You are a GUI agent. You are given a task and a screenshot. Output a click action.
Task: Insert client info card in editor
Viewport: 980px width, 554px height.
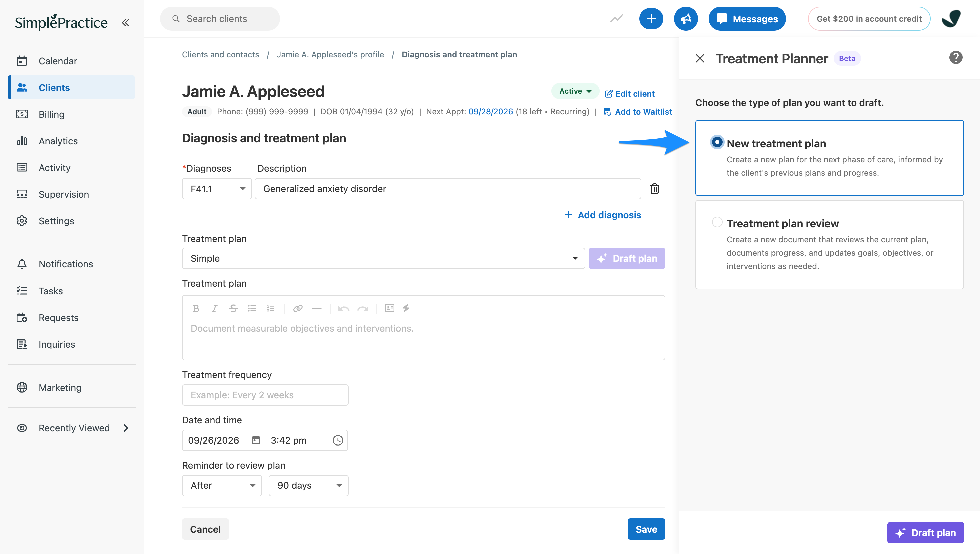pos(390,308)
